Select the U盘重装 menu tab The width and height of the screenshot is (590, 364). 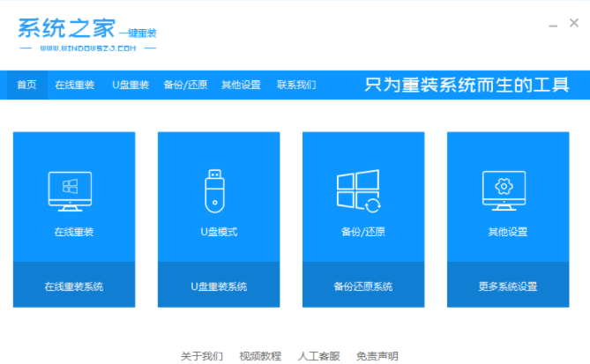(130, 85)
